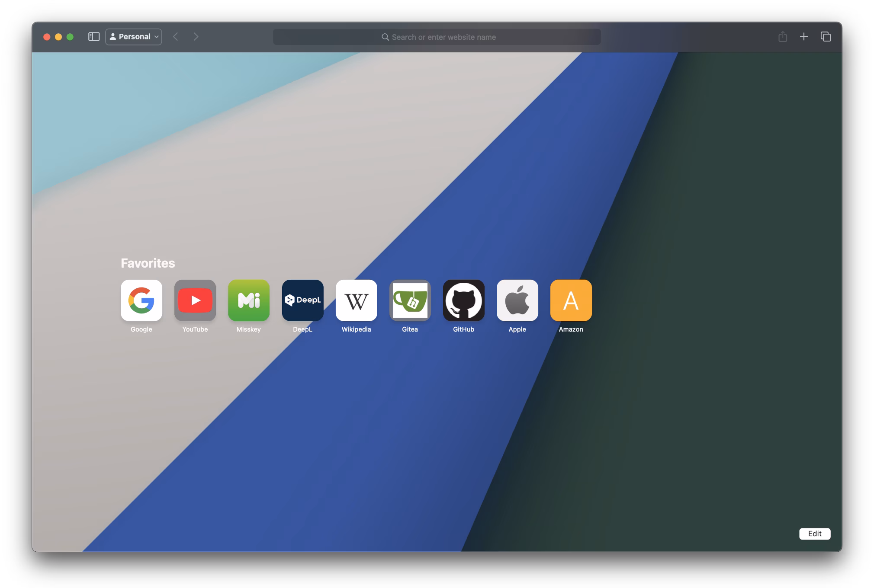The height and width of the screenshot is (588, 874).
Task: Enter full screen with the green button
Action: click(70, 37)
